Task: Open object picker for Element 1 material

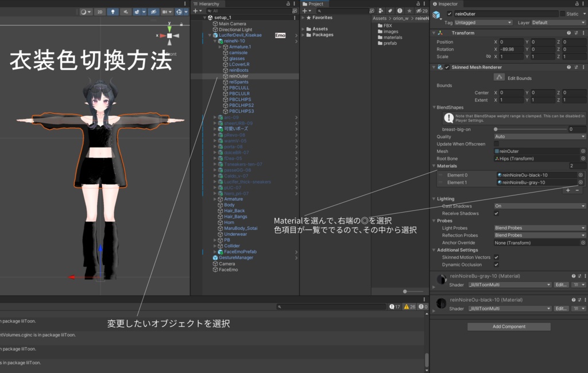Action: coord(581,182)
